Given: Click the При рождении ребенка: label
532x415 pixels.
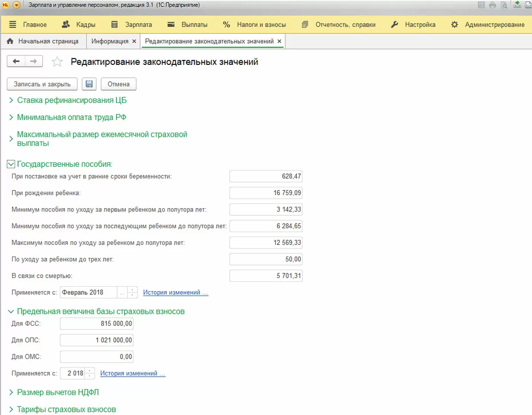Looking at the screenshot, I should pyautogui.click(x=46, y=193).
